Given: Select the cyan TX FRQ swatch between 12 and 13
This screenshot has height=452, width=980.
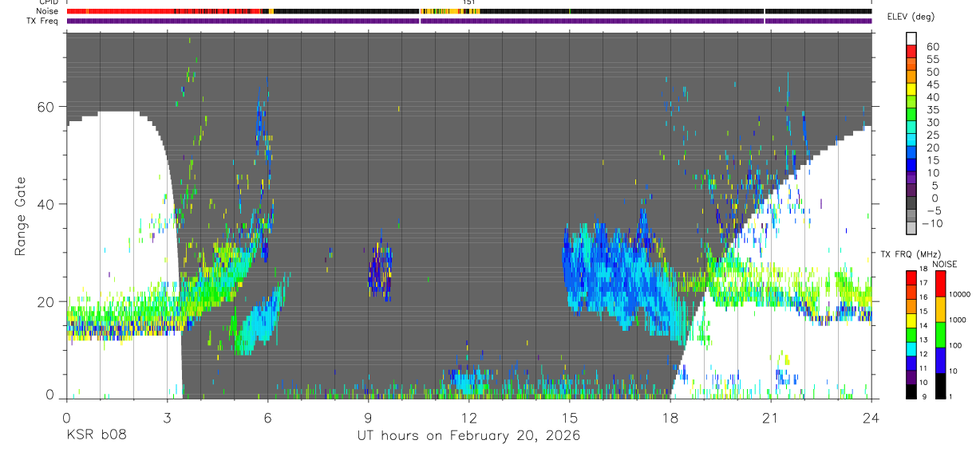Looking at the screenshot, I should point(911,348).
